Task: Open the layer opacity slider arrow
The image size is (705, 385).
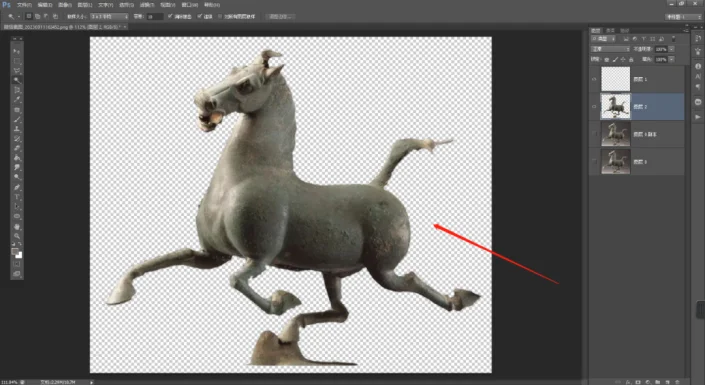Action: [x=672, y=49]
